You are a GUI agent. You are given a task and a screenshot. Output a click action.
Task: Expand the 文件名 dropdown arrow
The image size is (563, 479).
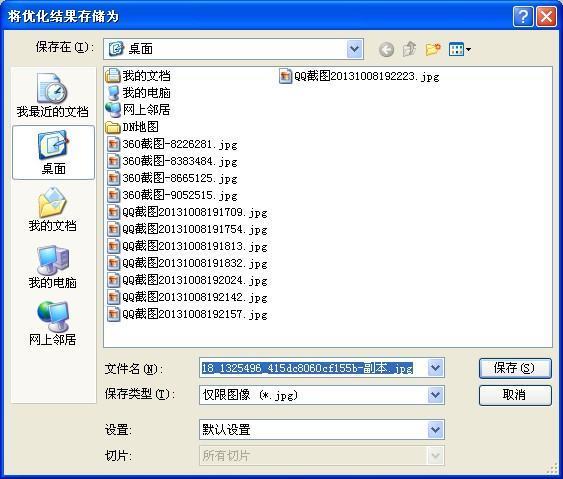435,368
